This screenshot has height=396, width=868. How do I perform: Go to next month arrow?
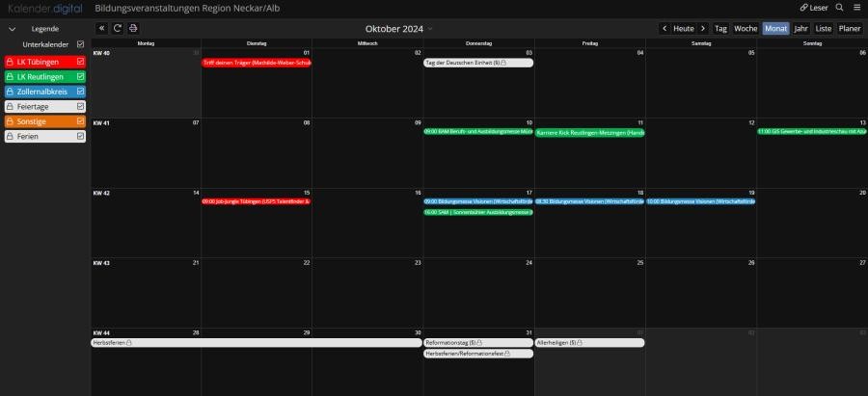[703, 29]
